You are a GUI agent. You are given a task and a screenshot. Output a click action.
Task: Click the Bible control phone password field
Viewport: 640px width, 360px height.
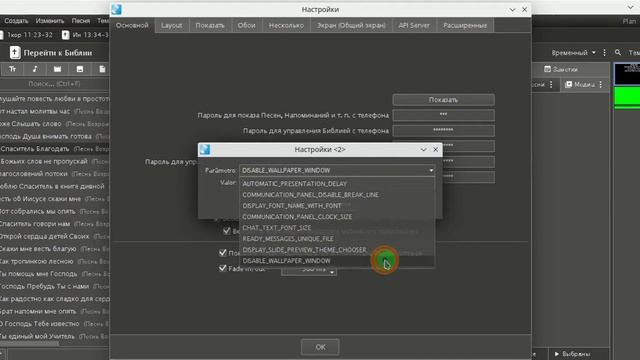pos(443,131)
